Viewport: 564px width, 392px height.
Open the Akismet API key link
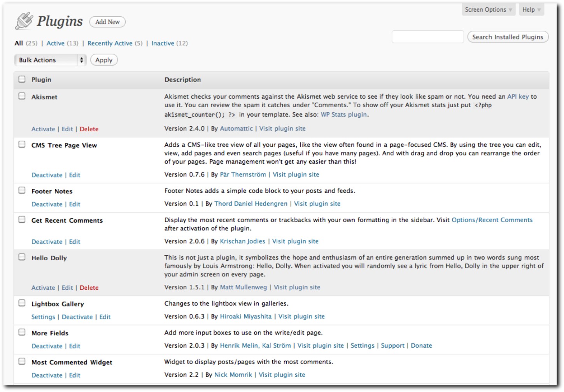point(518,96)
